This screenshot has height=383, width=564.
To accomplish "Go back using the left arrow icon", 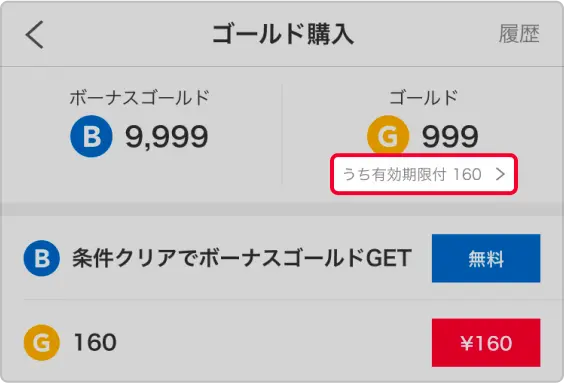I will click(x=35, y=35).
